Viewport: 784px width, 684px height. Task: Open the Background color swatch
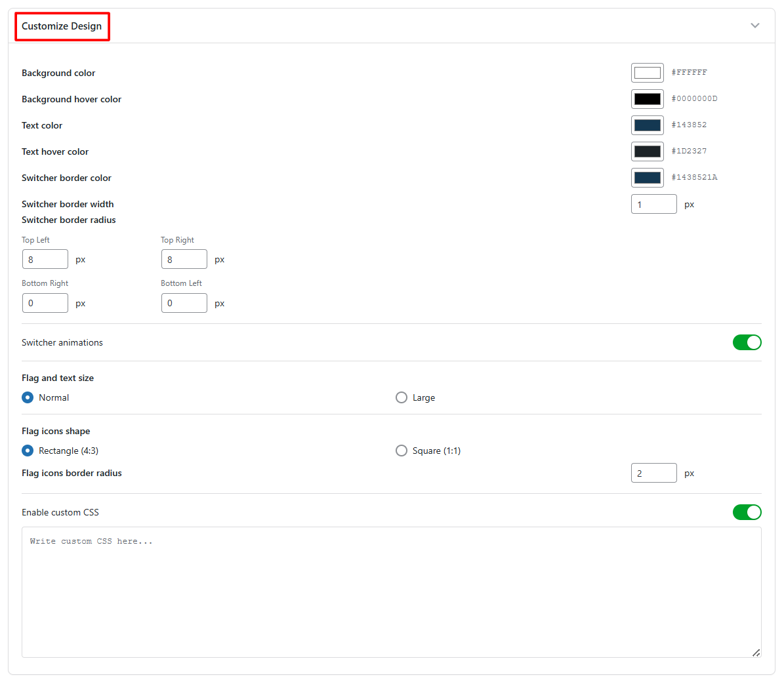[647, 73]
